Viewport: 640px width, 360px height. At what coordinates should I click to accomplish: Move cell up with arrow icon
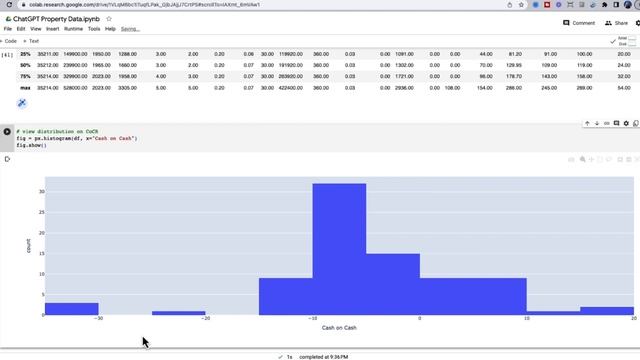(587, 123)
